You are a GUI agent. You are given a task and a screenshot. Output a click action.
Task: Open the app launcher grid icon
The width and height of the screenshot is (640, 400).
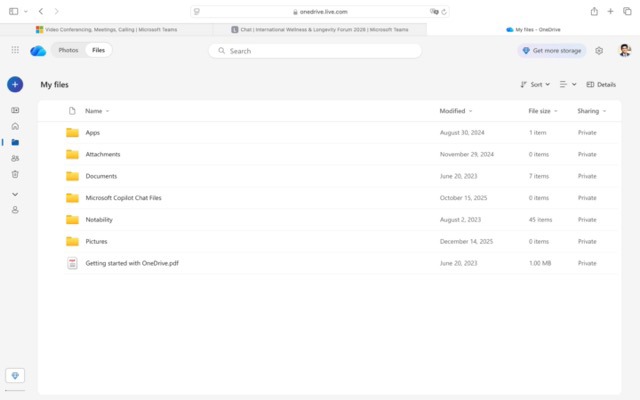point(15,50)
